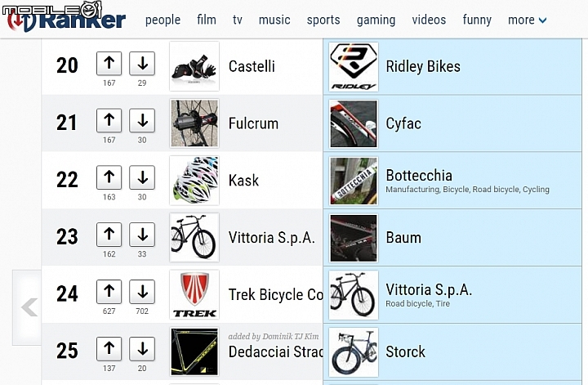Downvote Castelli at rank 20
This screenshot has height=385, width=588.
click(x=142, y=64)
